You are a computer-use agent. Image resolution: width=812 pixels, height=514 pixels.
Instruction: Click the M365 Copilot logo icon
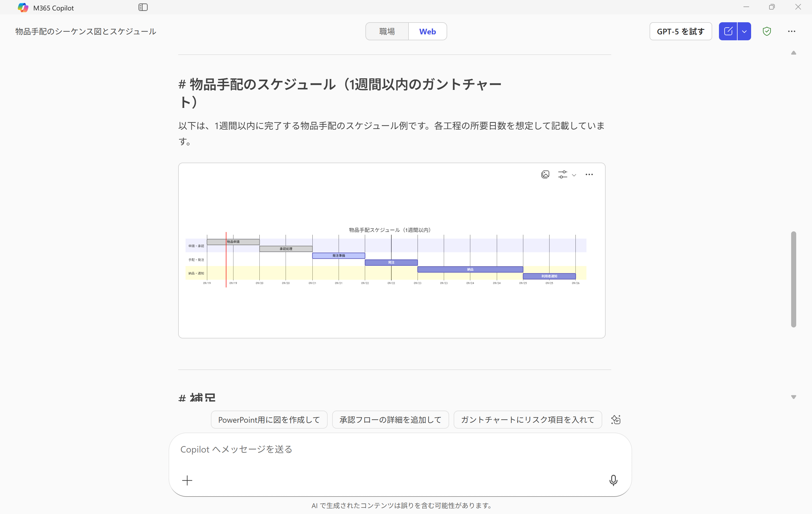[23, 7]
